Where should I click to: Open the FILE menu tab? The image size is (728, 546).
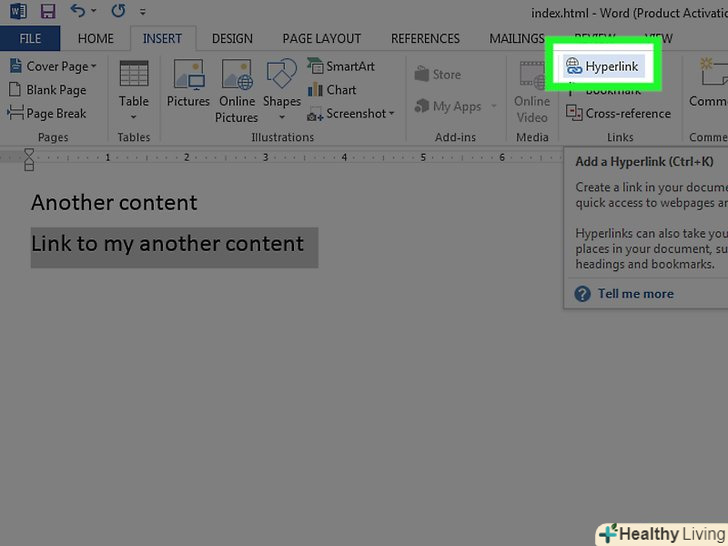pos(30,39)
